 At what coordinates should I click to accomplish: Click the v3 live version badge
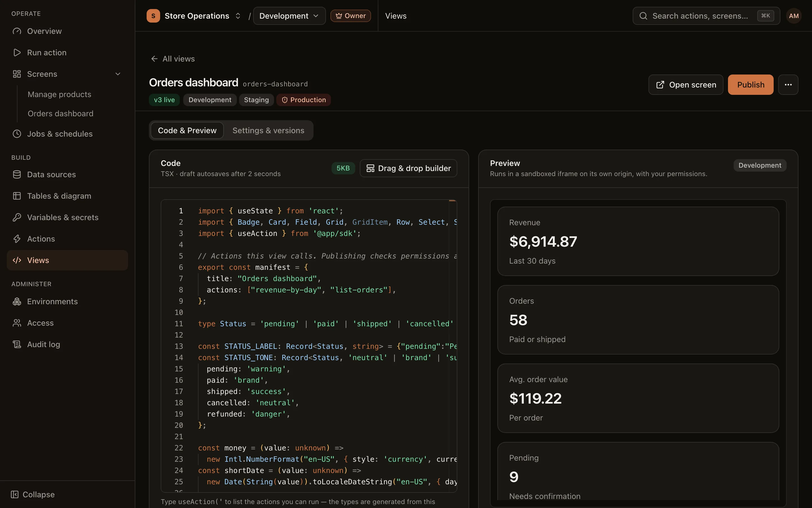tap(164, 100)
